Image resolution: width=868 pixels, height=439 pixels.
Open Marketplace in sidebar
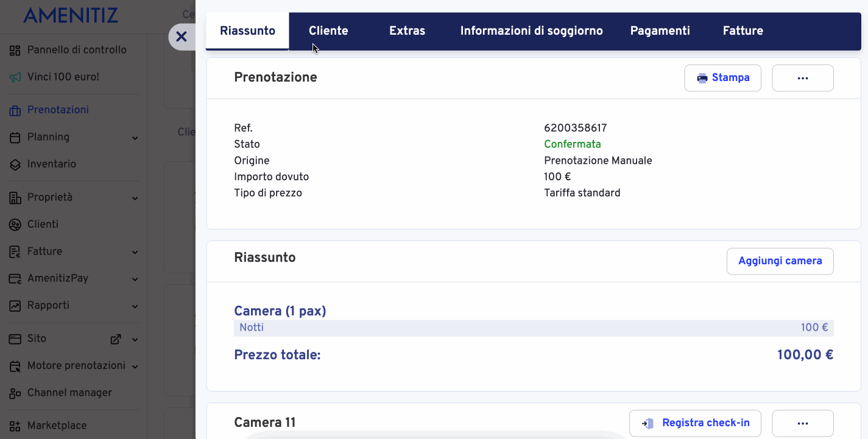click(57, 426)
